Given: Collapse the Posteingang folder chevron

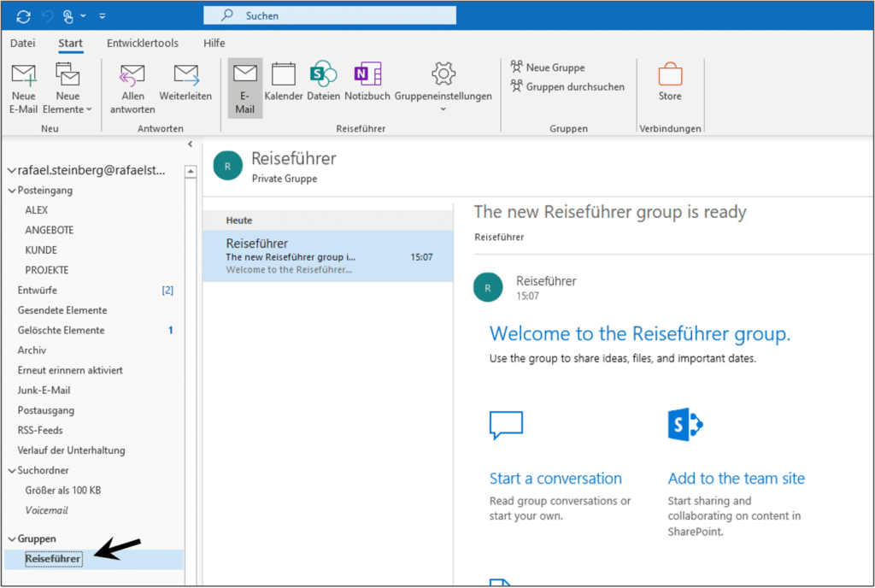Looking at the screenshot, I should coord(12,191).
